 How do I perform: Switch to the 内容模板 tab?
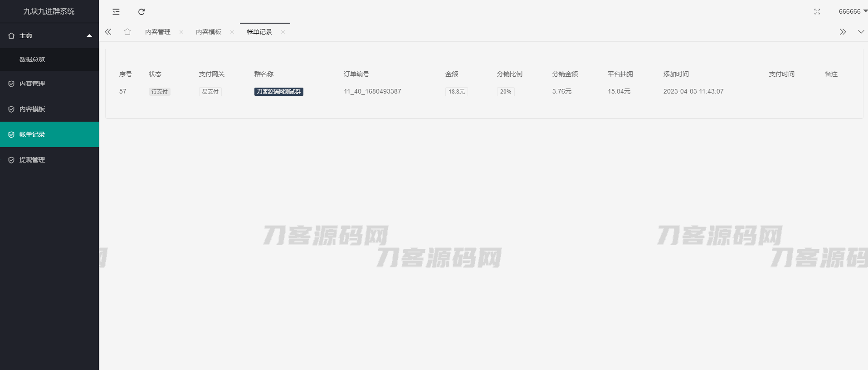pyautogui.click(x=209, y=32)
